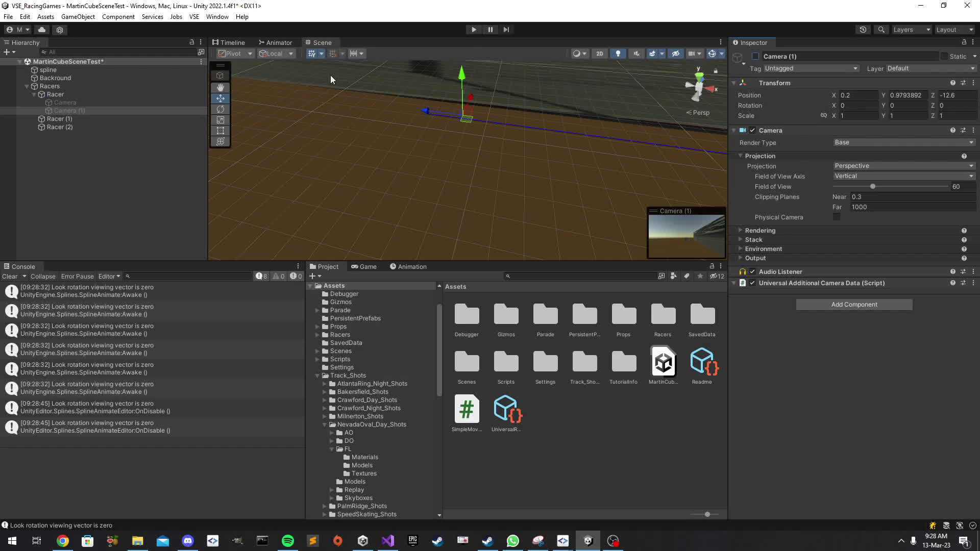Toggle the 2D view mode

click(599, 54)
